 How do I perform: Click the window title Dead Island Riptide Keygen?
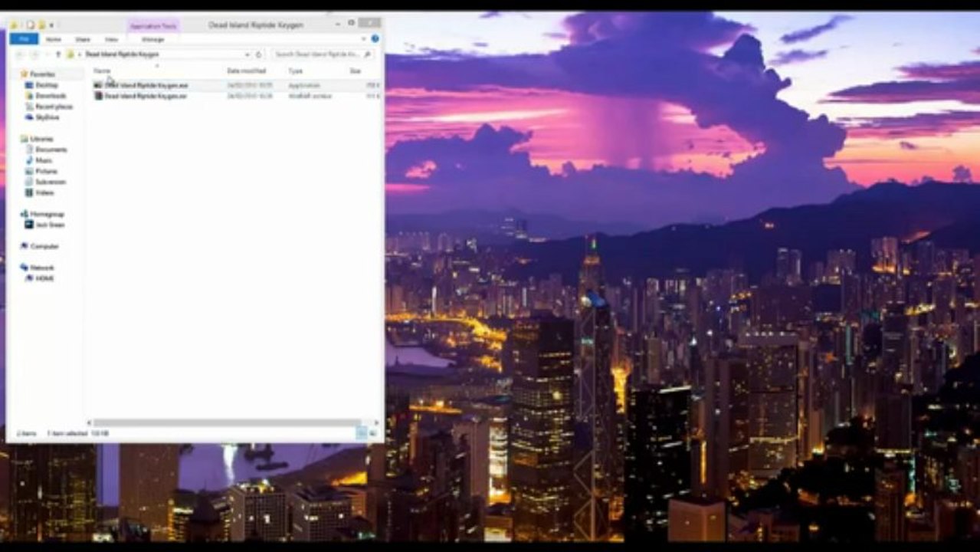pyautogui.click(x=256, y=25)
